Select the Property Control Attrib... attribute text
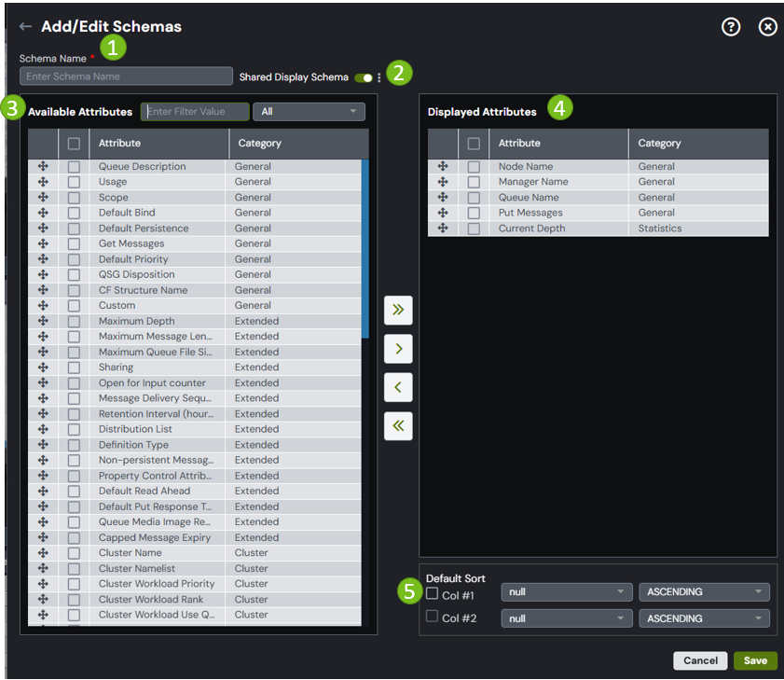The height and width of the screenshot is (680, 784). [x=155, y=476]
